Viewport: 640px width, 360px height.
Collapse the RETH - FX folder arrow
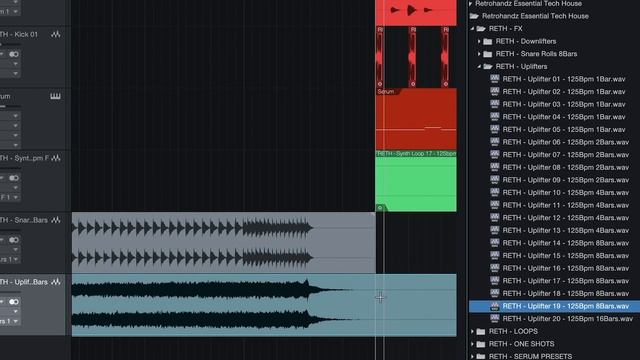click(x=472, y=29)
